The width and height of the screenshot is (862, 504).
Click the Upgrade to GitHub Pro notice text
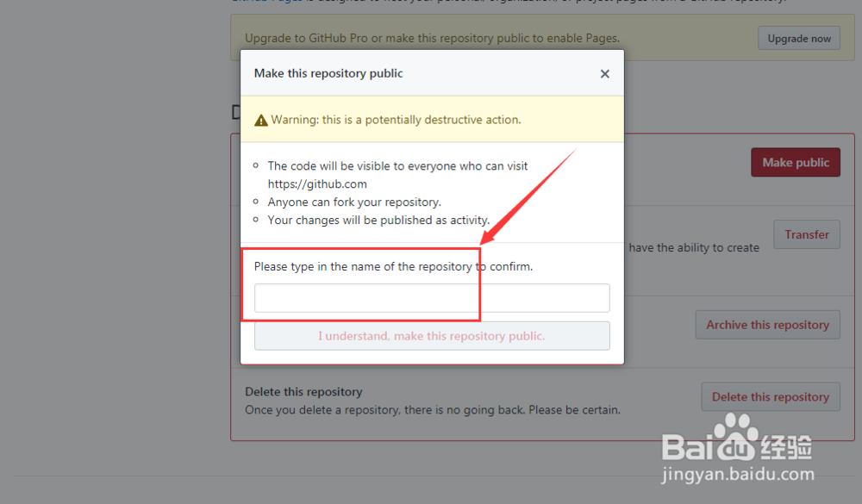coord(432,39)
